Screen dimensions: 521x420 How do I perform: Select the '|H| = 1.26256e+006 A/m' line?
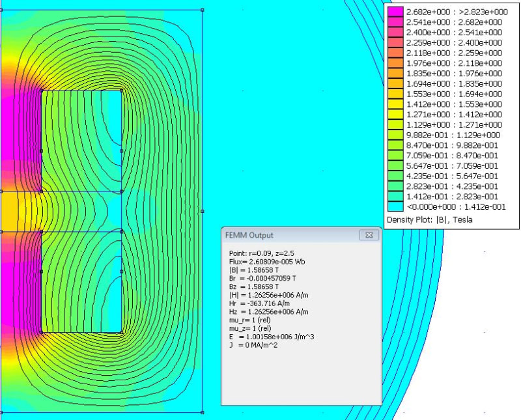click(x=268, y=295)
